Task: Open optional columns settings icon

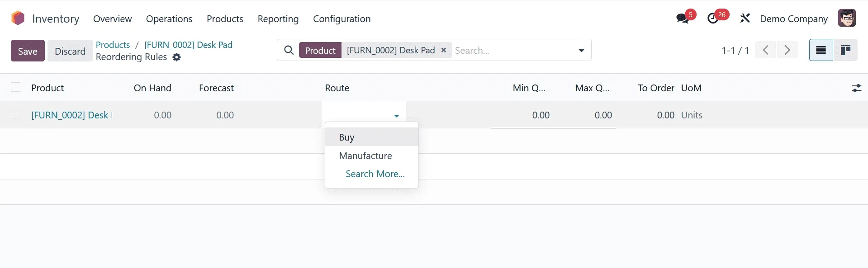Action: pos(856,88)
